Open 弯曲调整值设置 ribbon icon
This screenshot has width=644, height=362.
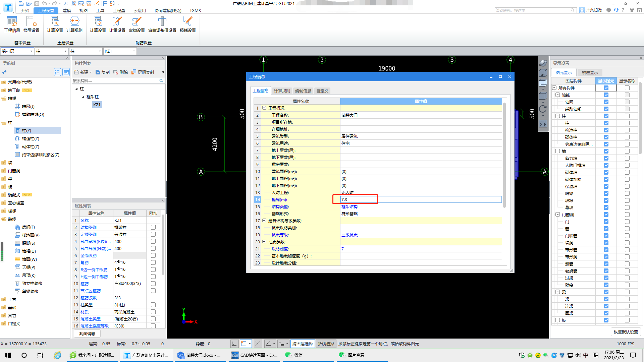[x=162, y=24]
